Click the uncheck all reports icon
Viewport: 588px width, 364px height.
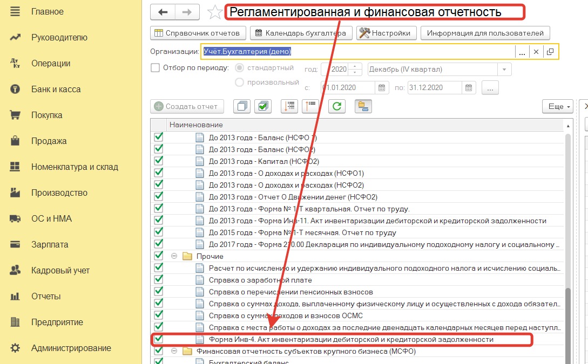click(x=241, y=106)
